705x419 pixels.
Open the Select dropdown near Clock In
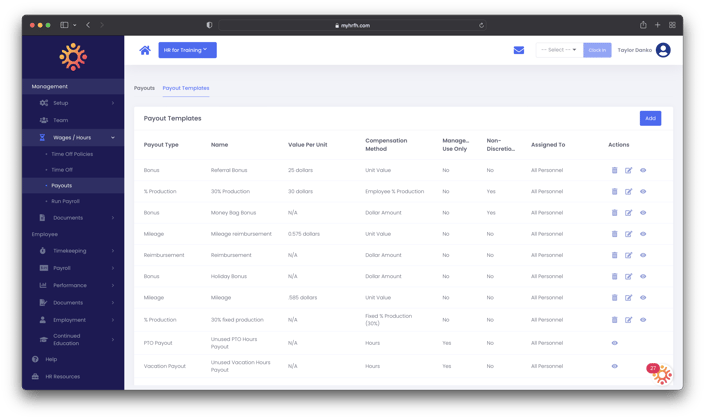click(559, 50)
